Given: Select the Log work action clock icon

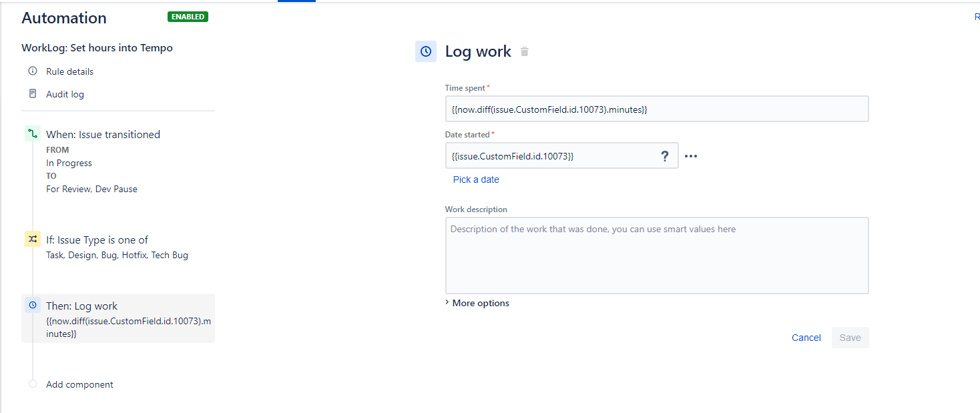Looking at the screenshot, I should (32, 306).
